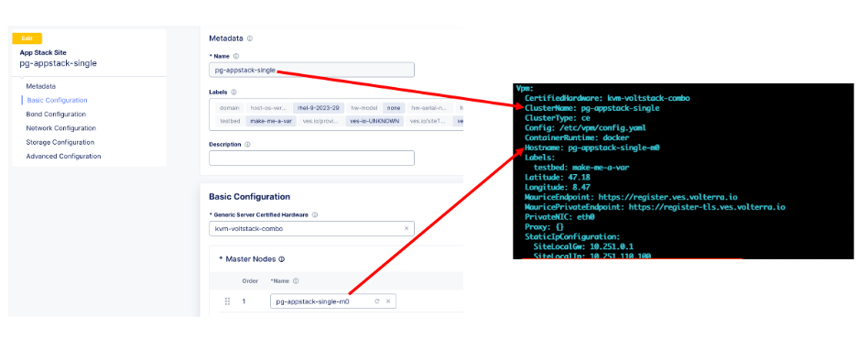Clear the kvm-voltstack-combo selection with its X
The image size is (868, 339).
tap(407, 228)
